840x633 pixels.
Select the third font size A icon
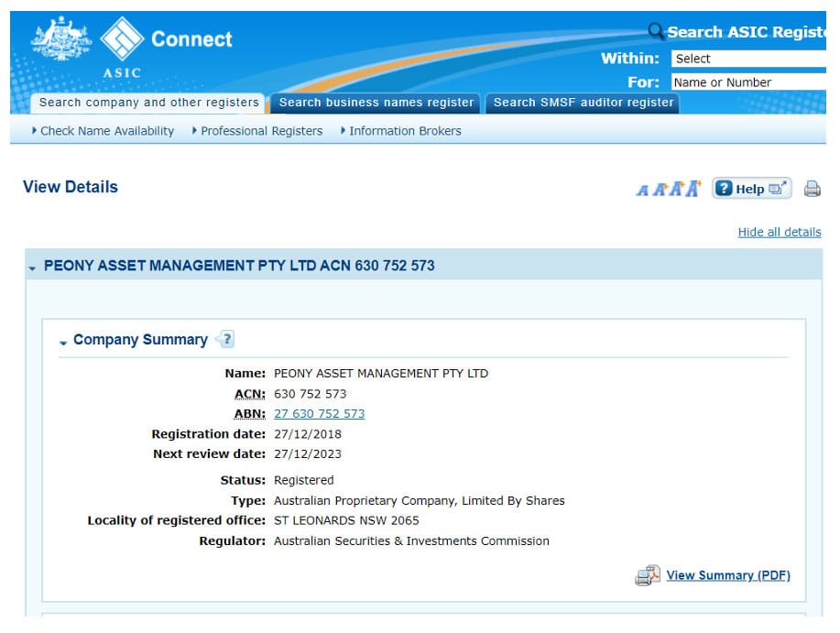pos(677,189)
